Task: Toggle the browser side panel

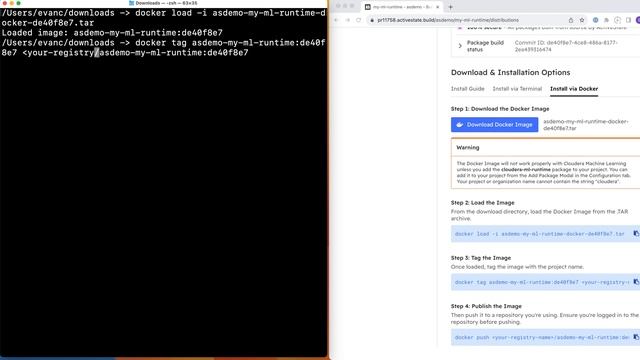Action: point(629,20)
